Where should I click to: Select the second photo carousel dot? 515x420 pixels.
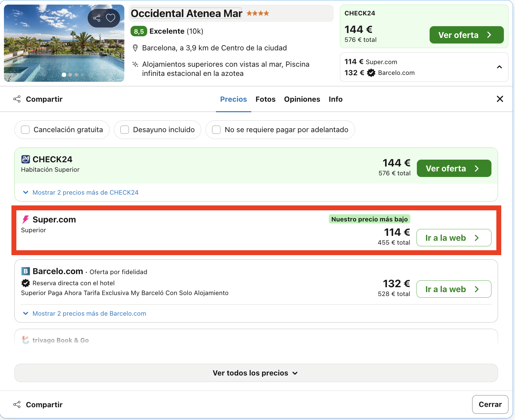[70, 75]
